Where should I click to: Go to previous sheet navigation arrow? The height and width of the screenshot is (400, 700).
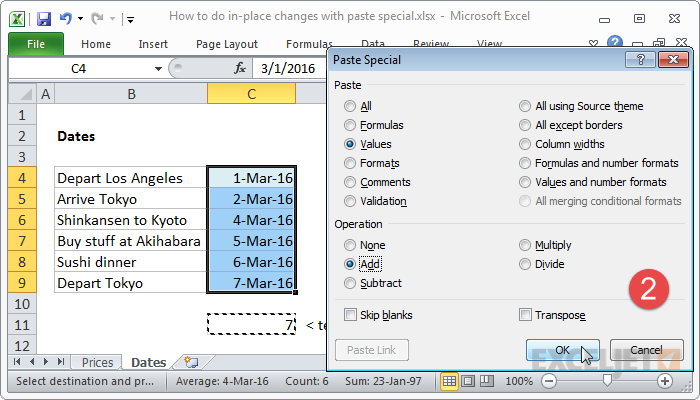pyautogui.click(x=32, y=362)
